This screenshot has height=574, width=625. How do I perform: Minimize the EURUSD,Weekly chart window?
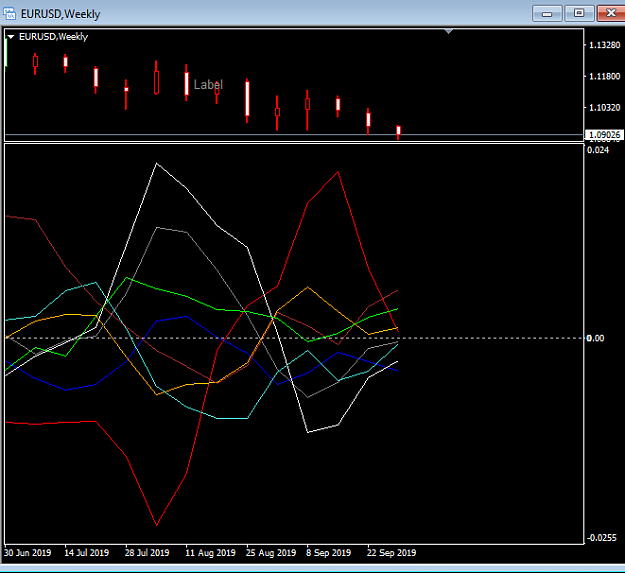pos(547,14)
